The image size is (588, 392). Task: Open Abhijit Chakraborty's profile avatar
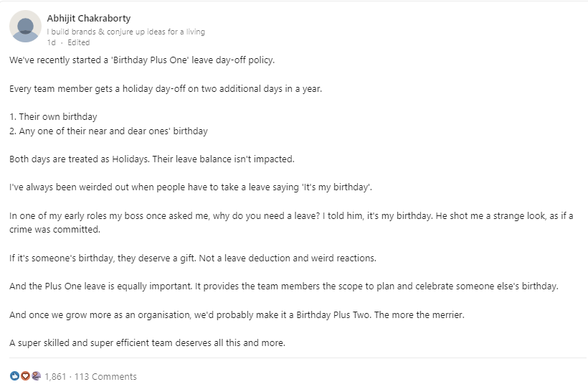[x=25, y=27]
